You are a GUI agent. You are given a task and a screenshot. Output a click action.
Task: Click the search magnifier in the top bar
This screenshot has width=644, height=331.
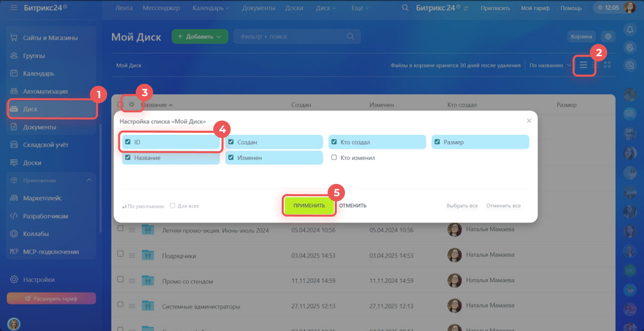coord(405,8)
